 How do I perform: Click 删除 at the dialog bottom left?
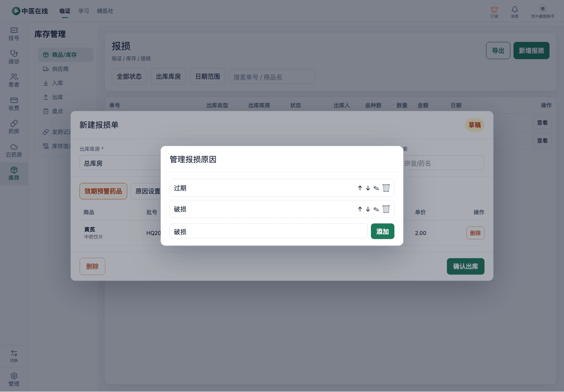coord(92,266)
